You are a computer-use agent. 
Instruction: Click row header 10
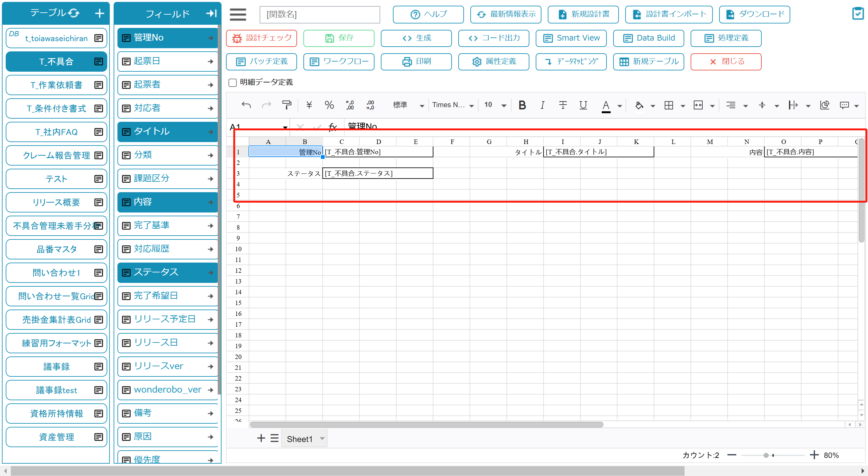(x=238, y=249)
